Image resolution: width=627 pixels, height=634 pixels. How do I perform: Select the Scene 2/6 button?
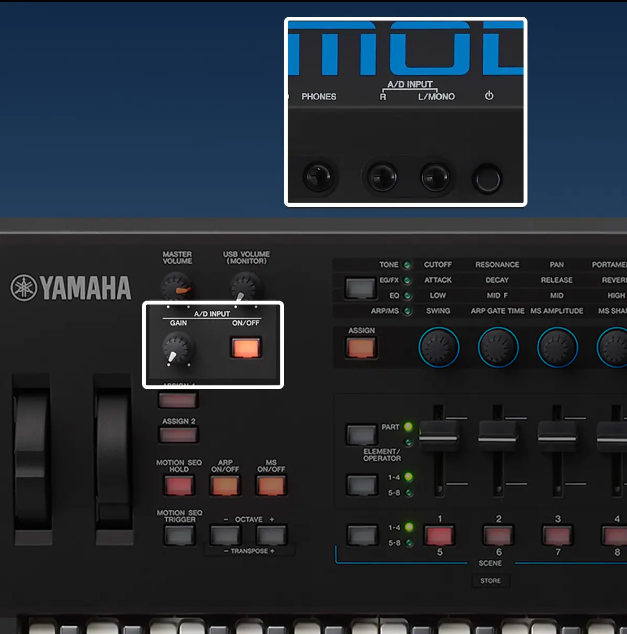click(498, 535)
